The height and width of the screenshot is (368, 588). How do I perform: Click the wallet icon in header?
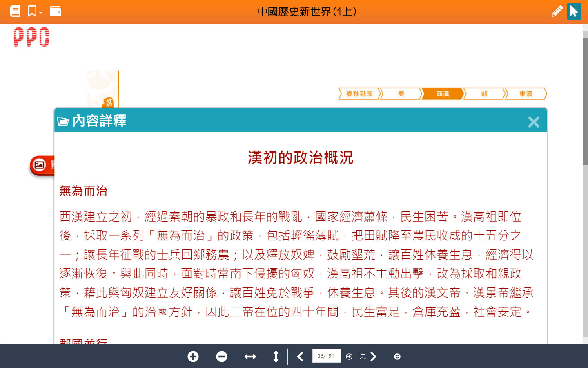pos(56,11)
